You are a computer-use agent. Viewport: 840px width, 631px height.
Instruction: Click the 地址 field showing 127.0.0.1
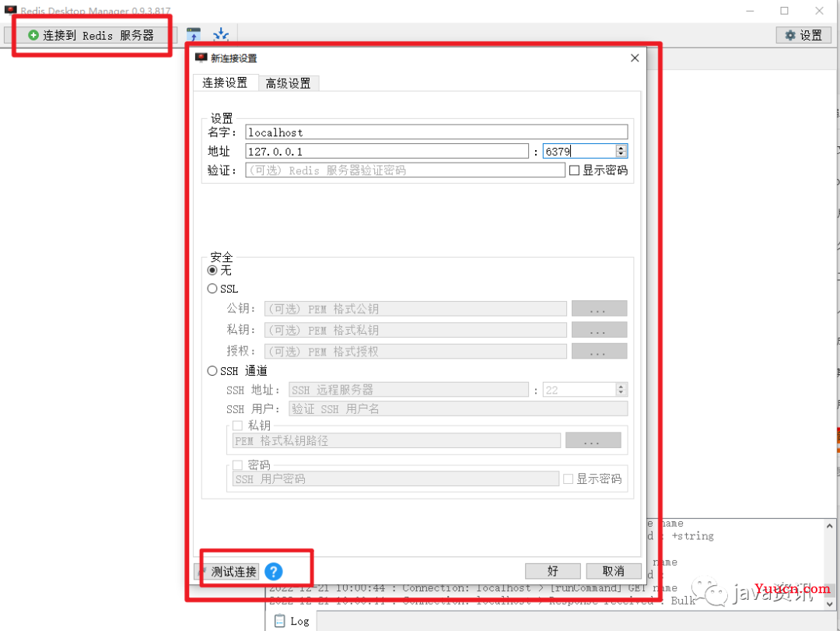coord(387,151)
